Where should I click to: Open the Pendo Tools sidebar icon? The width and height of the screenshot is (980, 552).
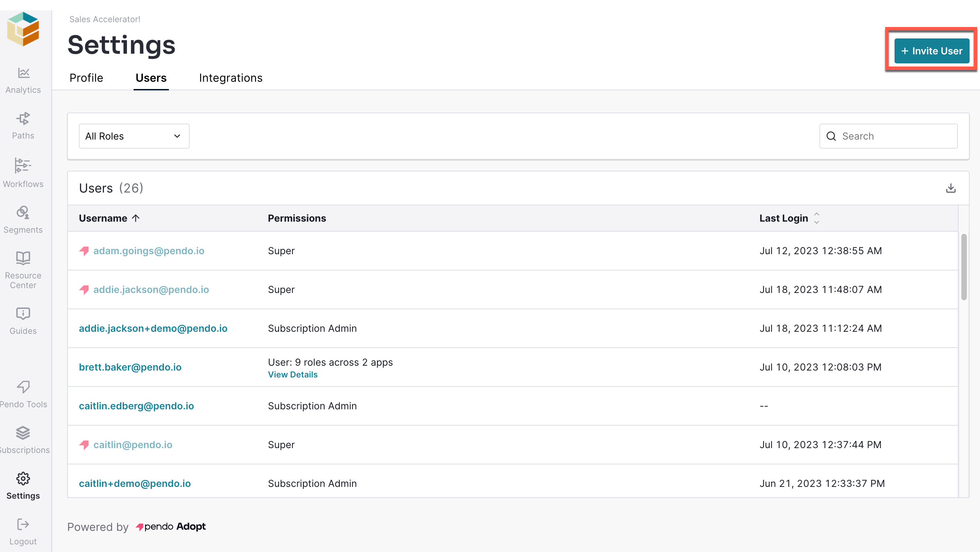tap(23, 387)
